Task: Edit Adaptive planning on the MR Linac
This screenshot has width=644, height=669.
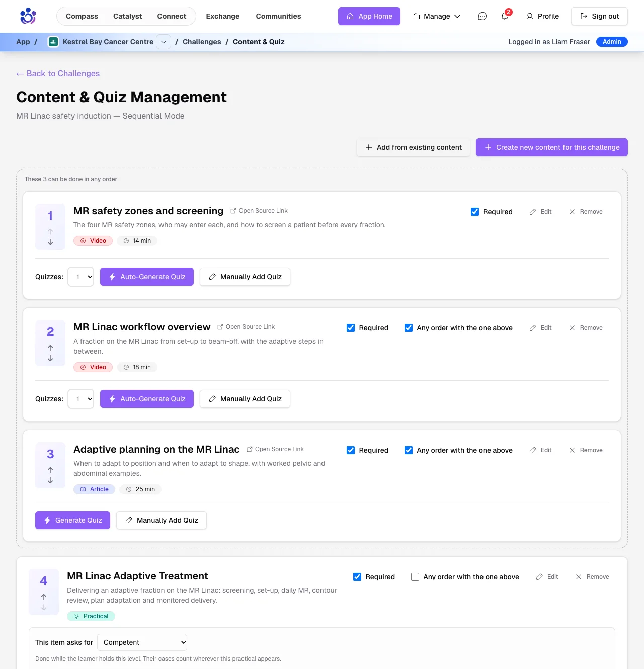Action: [540, 450]
